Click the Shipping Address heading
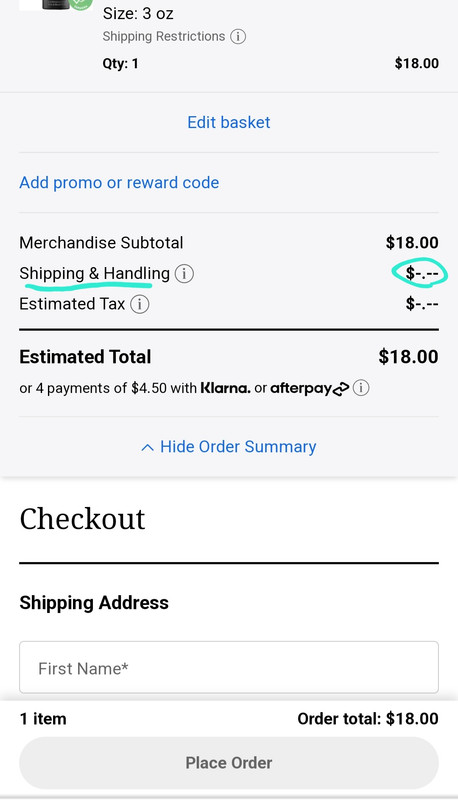Screen dimensions: 458x800 (x=94, y=603)
